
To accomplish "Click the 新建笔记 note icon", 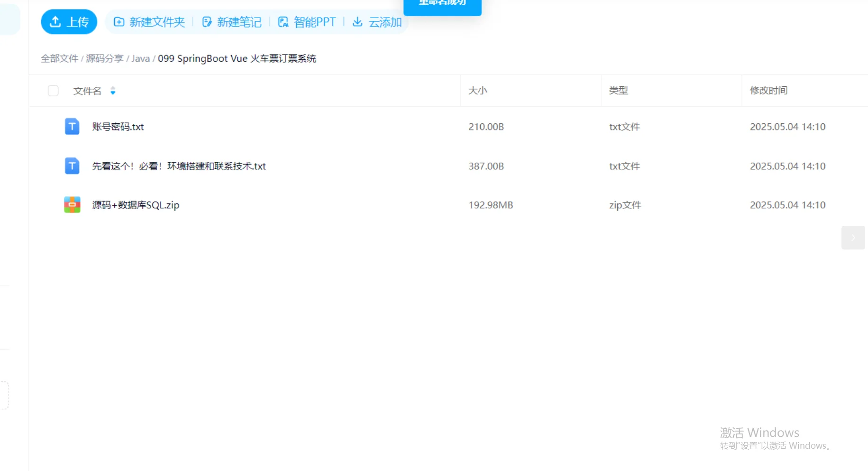I will click(x=207, y=21).
